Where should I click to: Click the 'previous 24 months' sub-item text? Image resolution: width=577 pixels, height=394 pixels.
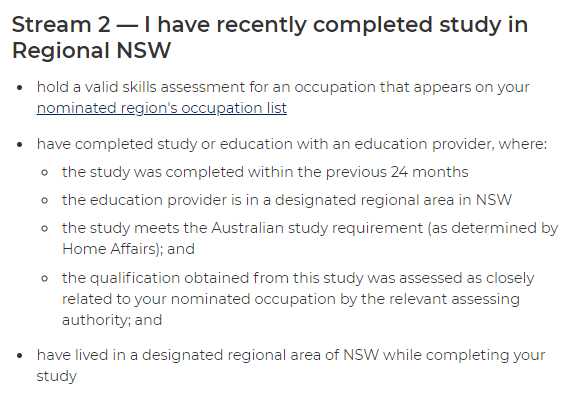coord(265,172)
